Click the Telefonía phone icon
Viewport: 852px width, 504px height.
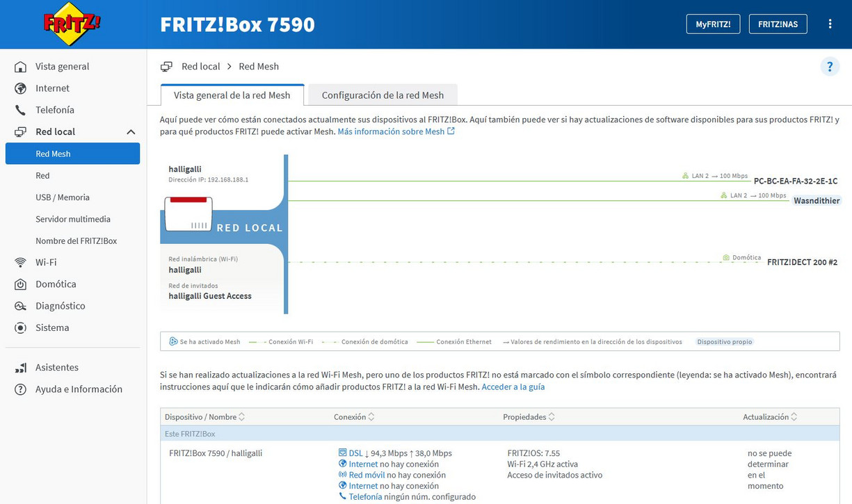(21, 110)
